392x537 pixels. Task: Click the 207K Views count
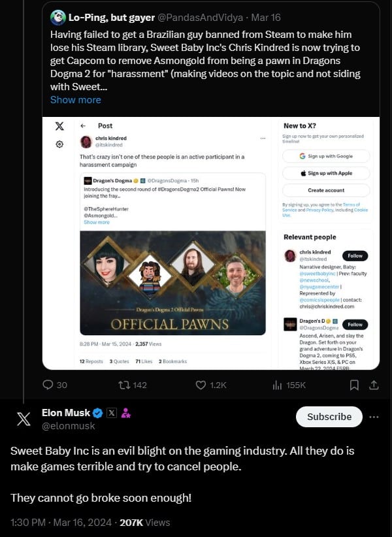point(145,522)
